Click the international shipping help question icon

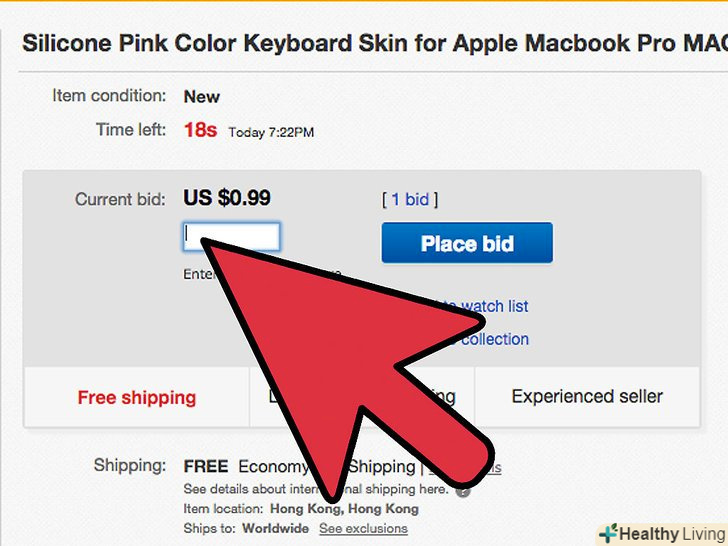click(x=462, y=491)
